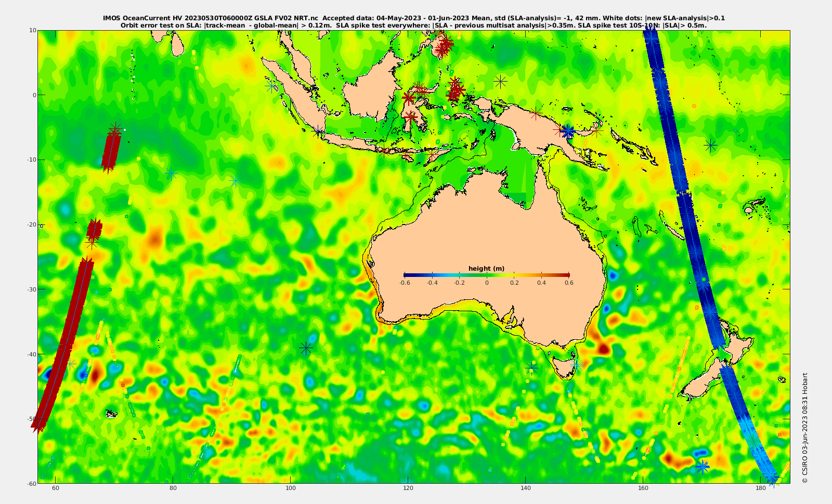Click the 120 longitude axis label
The height and width of the screenshot is (504, 832).
408,488
